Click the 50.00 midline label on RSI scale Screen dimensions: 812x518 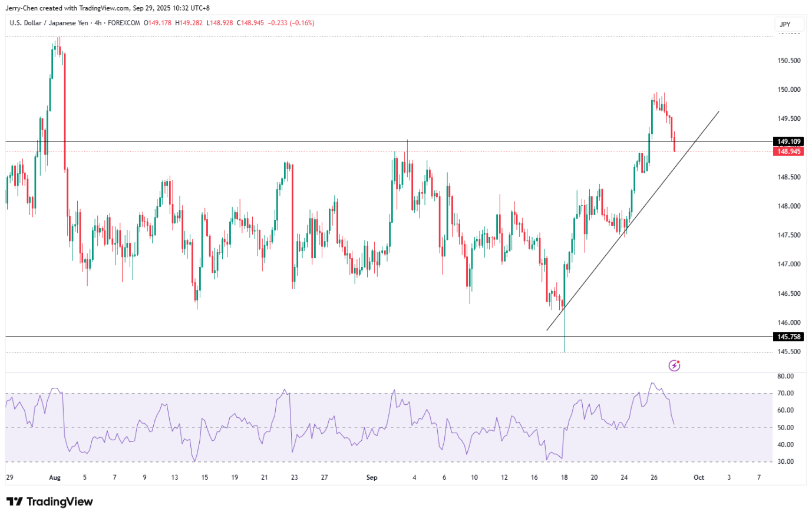pos(785,427)
